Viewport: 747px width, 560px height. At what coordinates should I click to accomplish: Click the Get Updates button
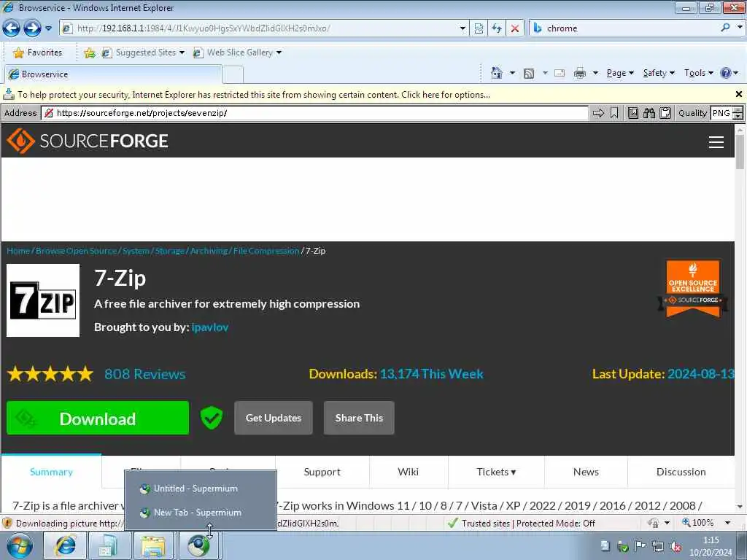pos(274,418)
